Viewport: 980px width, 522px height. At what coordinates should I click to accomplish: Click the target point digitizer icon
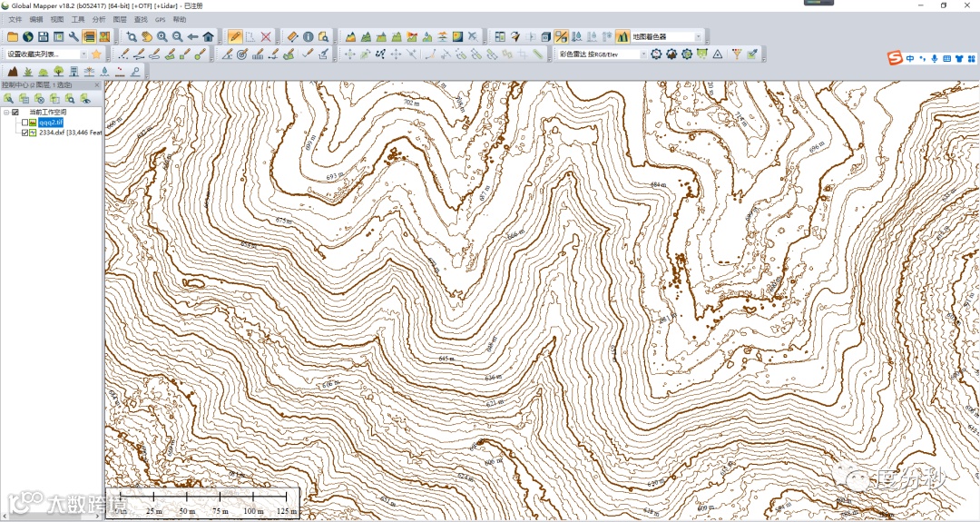coord(242,54)
